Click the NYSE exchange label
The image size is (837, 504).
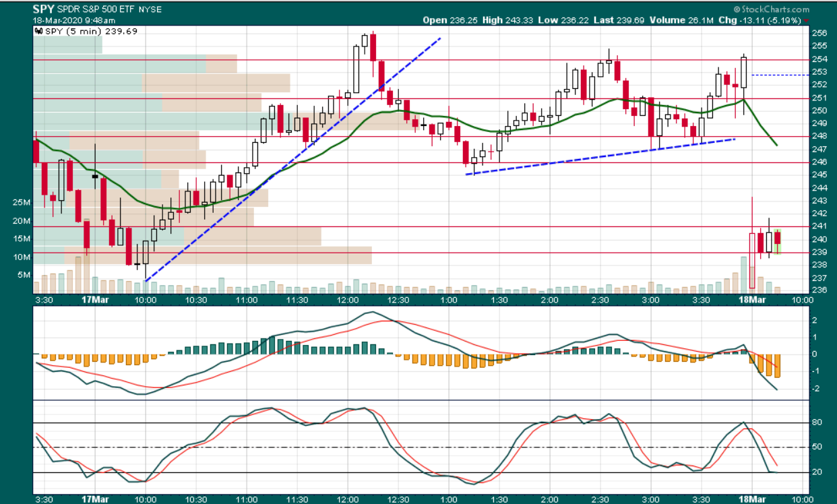[149, 10]
